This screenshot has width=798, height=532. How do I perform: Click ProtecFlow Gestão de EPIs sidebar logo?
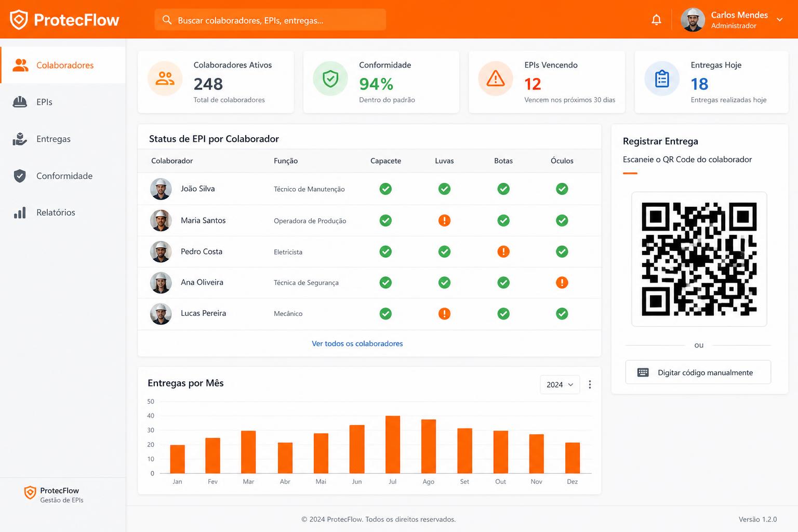click(x=54, y=495)
